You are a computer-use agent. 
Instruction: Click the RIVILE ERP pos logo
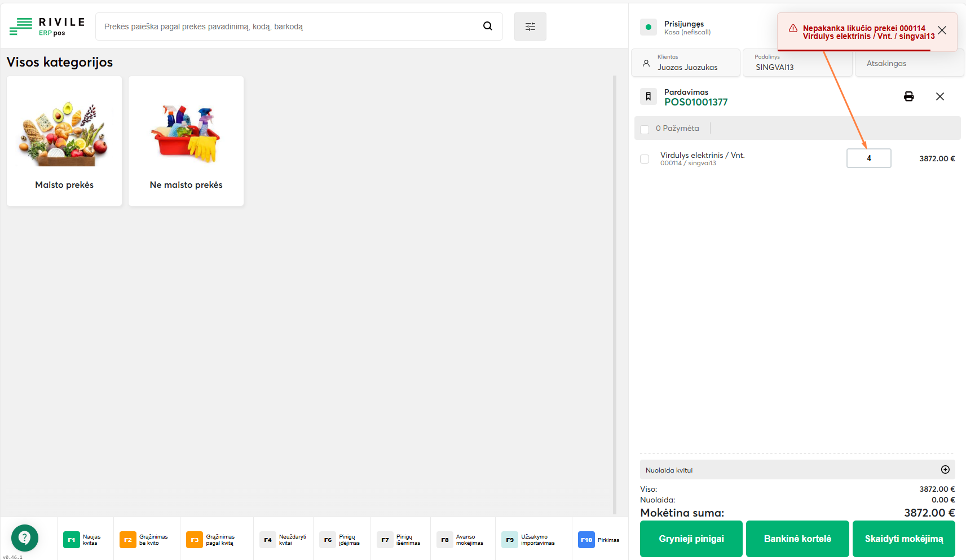click(47, 26)
